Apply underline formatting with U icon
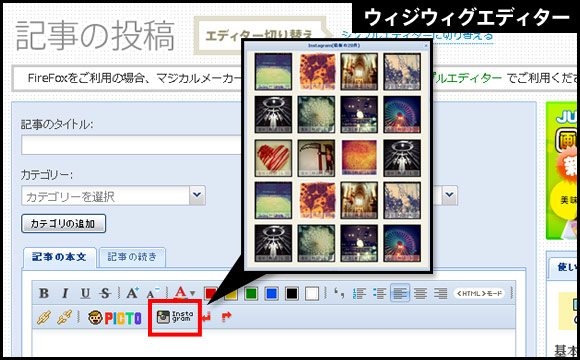 tap(85, 293)
